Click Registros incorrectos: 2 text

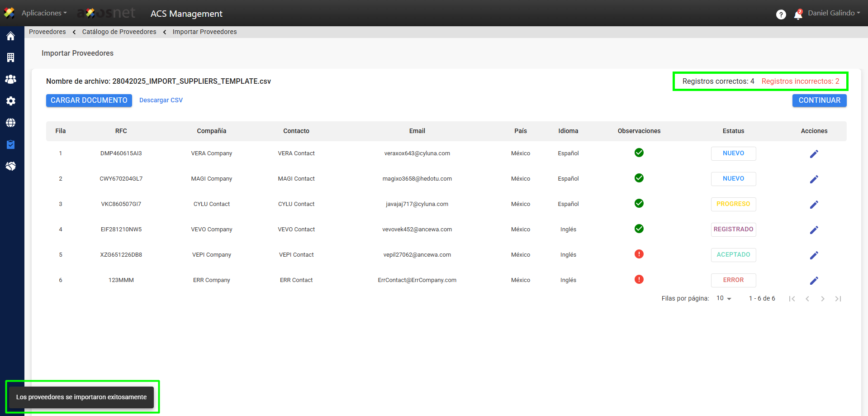tap(800, 81)
